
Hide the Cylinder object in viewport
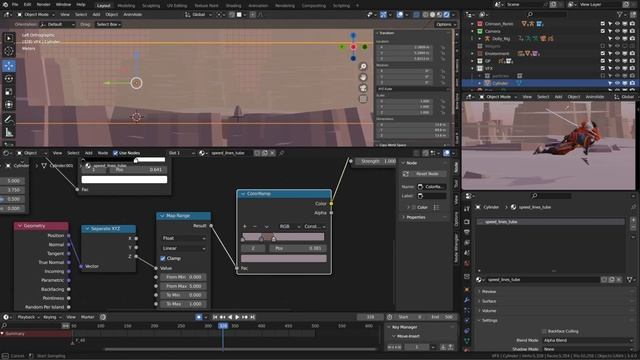[x=617, y=83]
